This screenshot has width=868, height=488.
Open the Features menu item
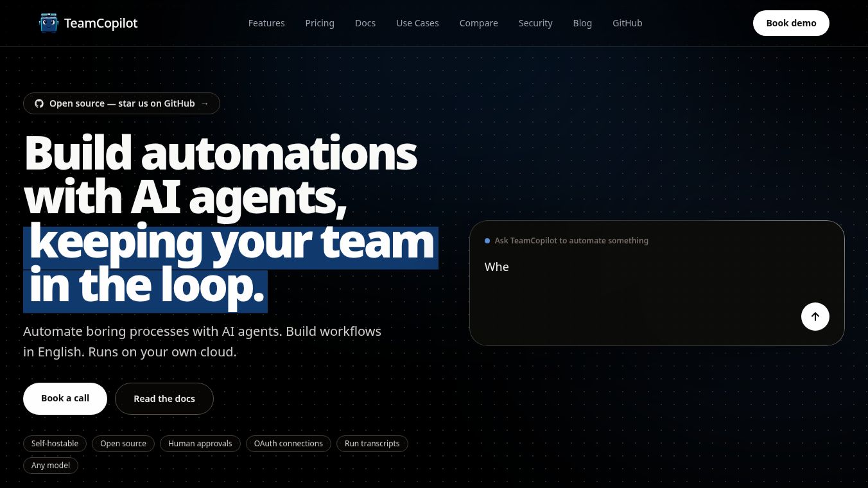266,23
